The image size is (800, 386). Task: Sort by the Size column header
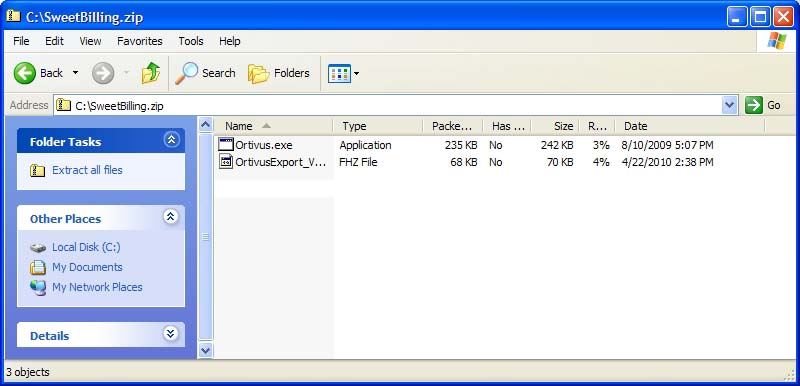tap(555, 126)
